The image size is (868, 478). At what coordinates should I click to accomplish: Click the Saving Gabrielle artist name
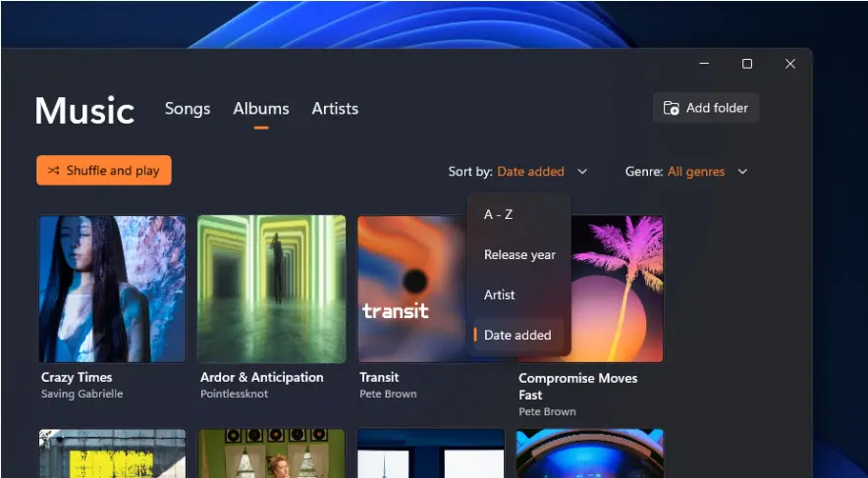point(81,394)
